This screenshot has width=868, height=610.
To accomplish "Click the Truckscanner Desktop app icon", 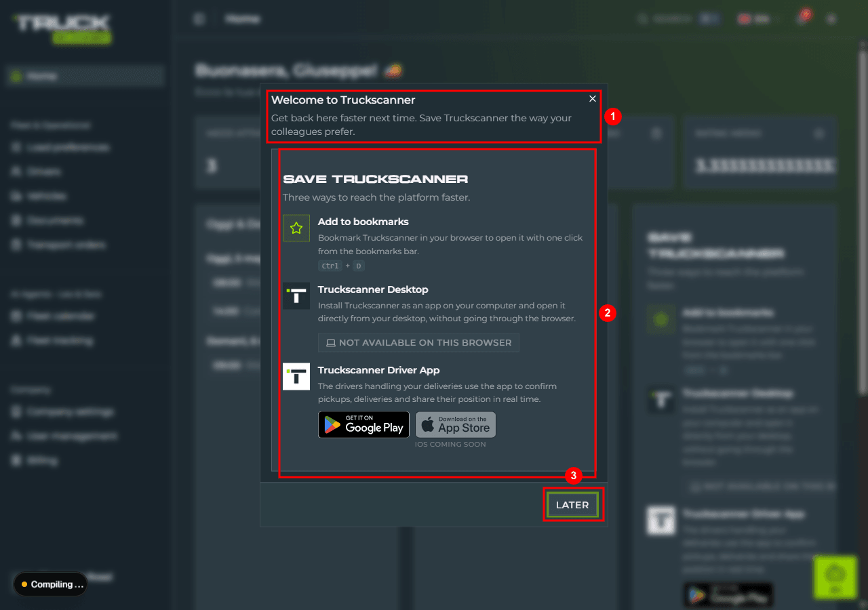I will click(x=296, y=296).
